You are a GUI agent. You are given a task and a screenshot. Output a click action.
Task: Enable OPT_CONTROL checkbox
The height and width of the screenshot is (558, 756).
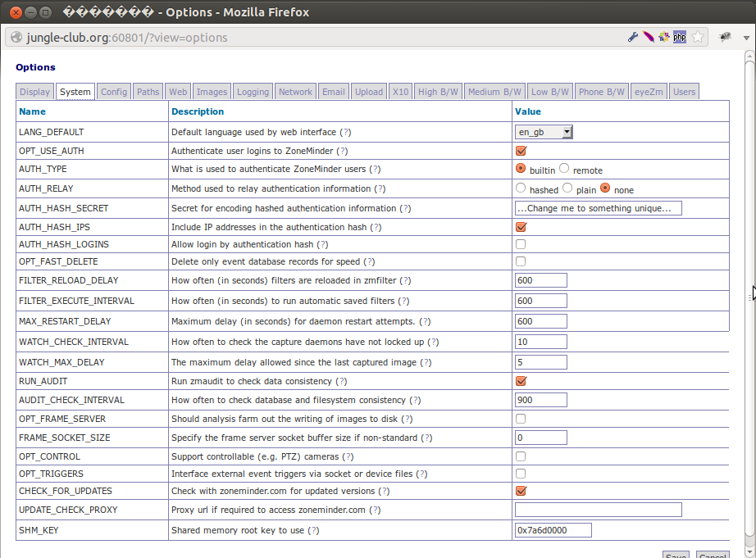[521, 456]
